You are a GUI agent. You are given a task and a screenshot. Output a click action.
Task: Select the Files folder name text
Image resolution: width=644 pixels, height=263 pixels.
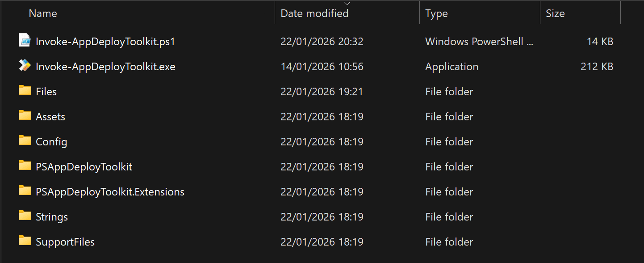pyautogui.click(x=46, y=91)
